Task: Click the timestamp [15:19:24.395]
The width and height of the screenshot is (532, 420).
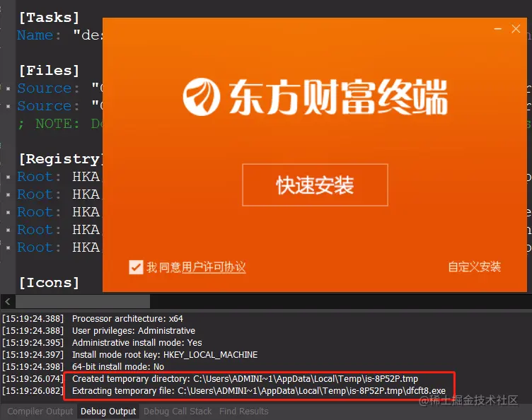Action: tap(33, 343)
